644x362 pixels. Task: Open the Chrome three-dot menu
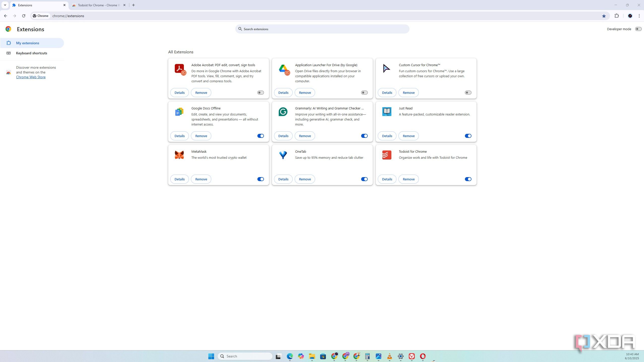click(639, 16)
